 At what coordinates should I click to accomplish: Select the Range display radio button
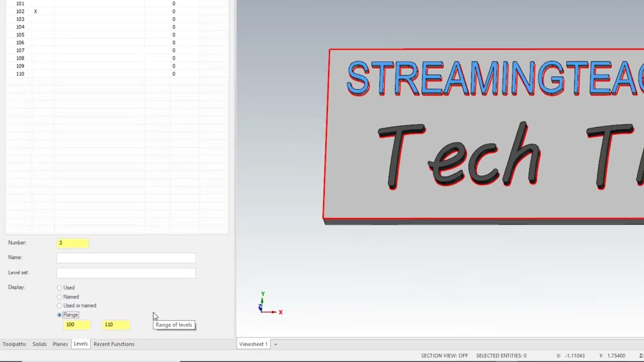59,315
